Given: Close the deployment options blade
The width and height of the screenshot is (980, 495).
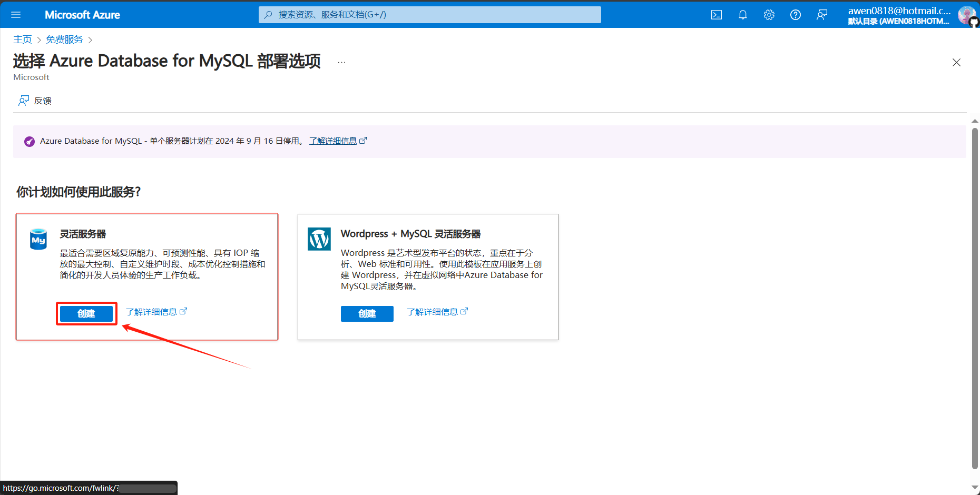Looking at the screenshot, I should coord(957,62).
